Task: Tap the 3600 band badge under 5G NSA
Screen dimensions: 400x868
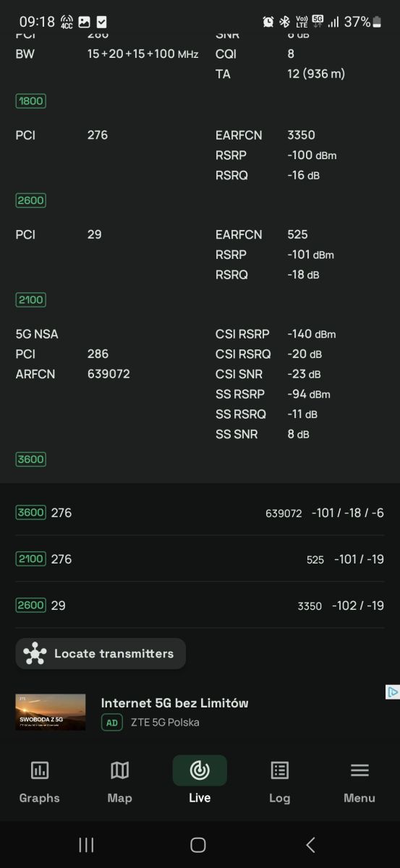Action: click(30, 459)
